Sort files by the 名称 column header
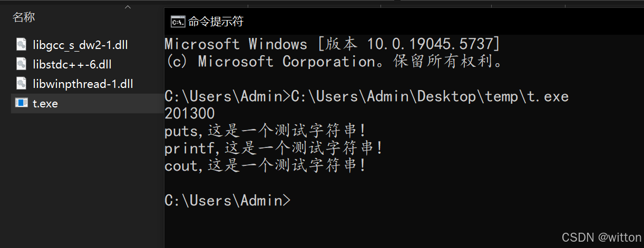The height and width of the screenshot is (248, 644). [24, 17]
